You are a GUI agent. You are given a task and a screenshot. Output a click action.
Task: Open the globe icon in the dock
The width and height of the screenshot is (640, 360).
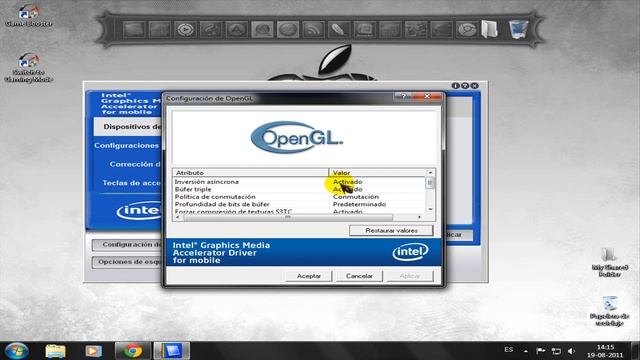pos(288,30)
